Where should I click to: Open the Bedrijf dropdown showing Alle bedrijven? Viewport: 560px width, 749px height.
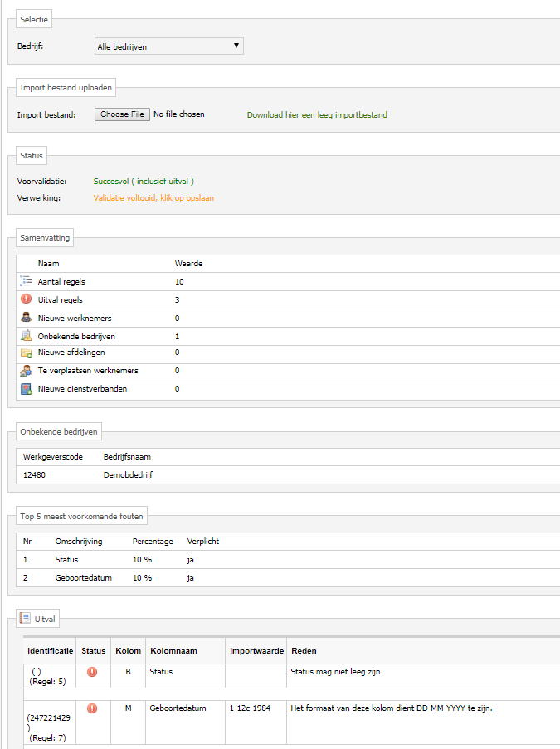[168, 47]
